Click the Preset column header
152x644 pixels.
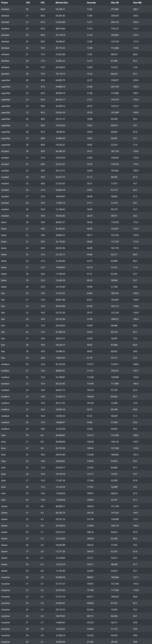pyautogui.click(x=4, y=3)
